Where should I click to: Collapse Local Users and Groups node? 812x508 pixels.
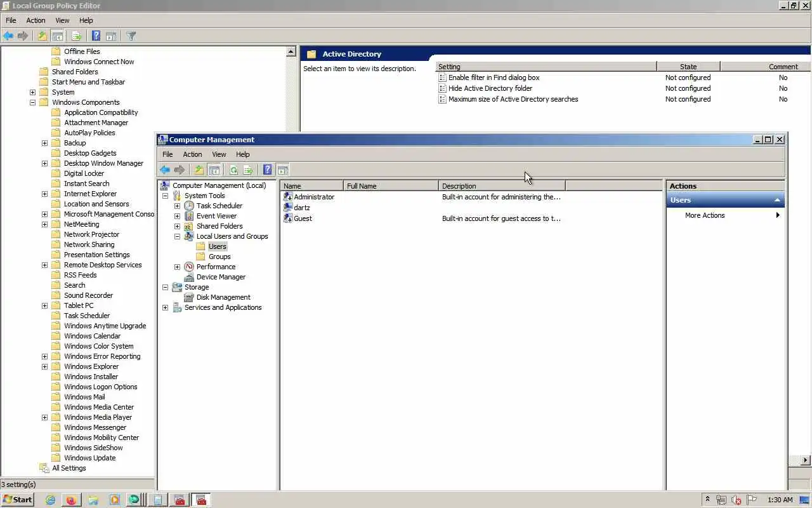point(178,236)
